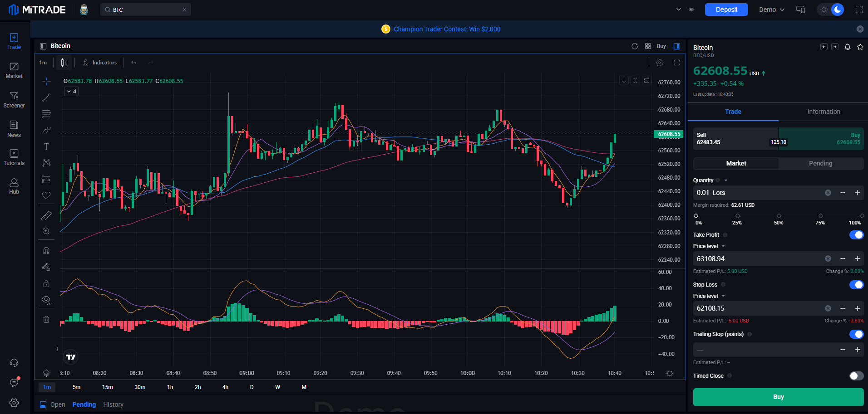Open chat messages with notification dot
Viewport: 868px width, 414px height.
point(14,383)
